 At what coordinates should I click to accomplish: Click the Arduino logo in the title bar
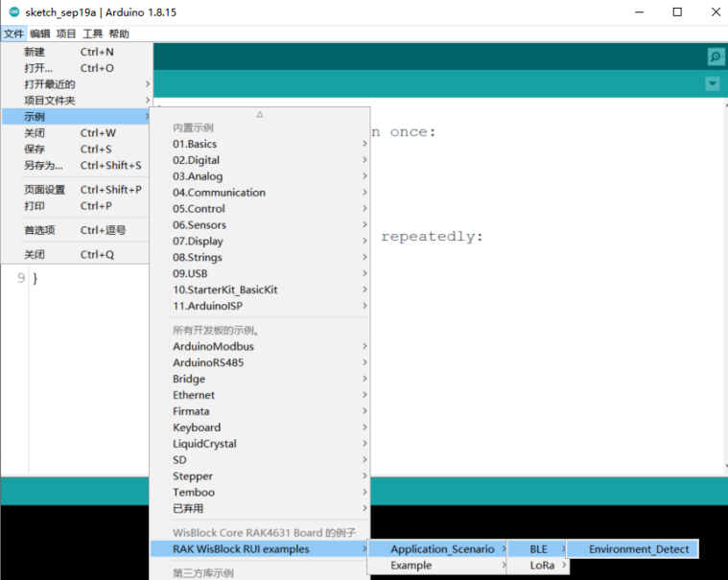click(x=14, y=12)
